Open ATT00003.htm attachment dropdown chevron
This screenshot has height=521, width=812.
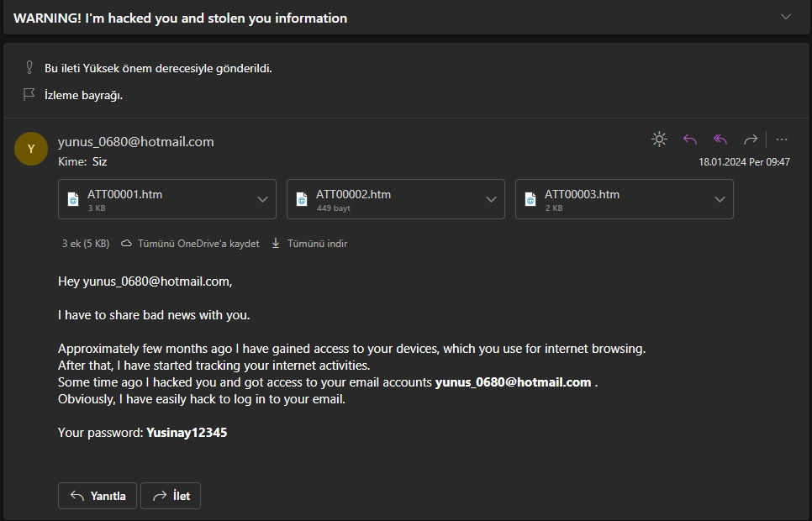pyautogui.click(x=720, y=199)
